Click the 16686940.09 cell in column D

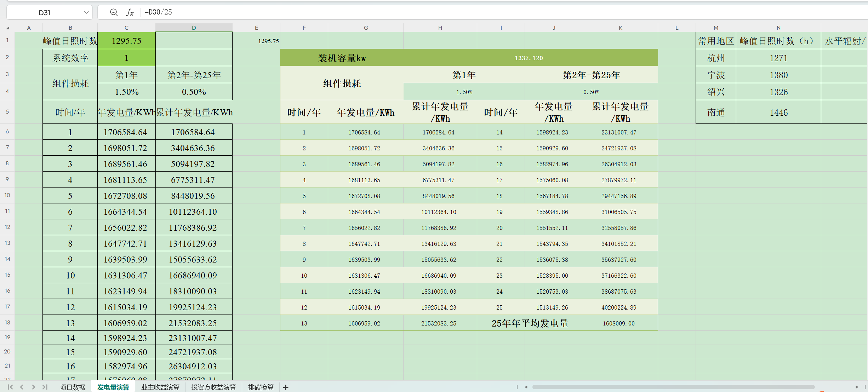click(194, 275)
